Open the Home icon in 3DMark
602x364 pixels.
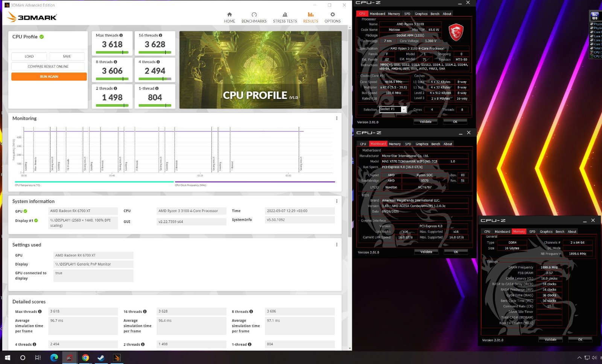click(x=230, y=15)
